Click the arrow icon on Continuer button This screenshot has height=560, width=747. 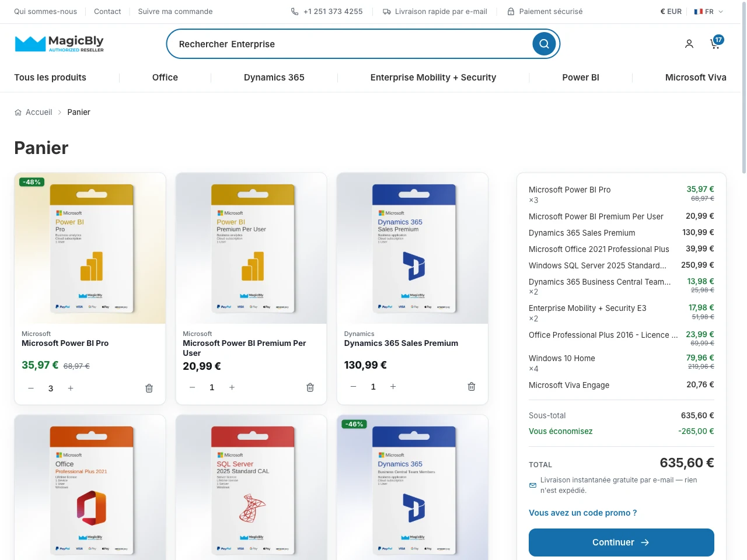pyautogui.click(x=645, y=542)
